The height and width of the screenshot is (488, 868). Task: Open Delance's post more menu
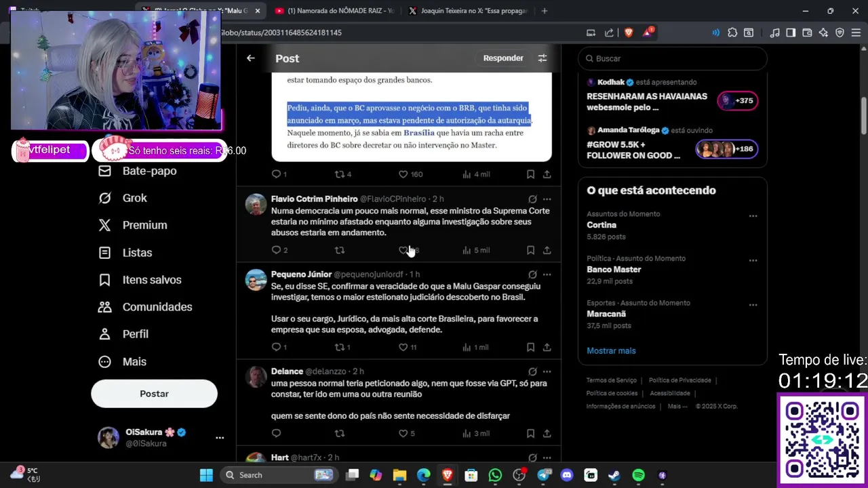tap(547, 371)
